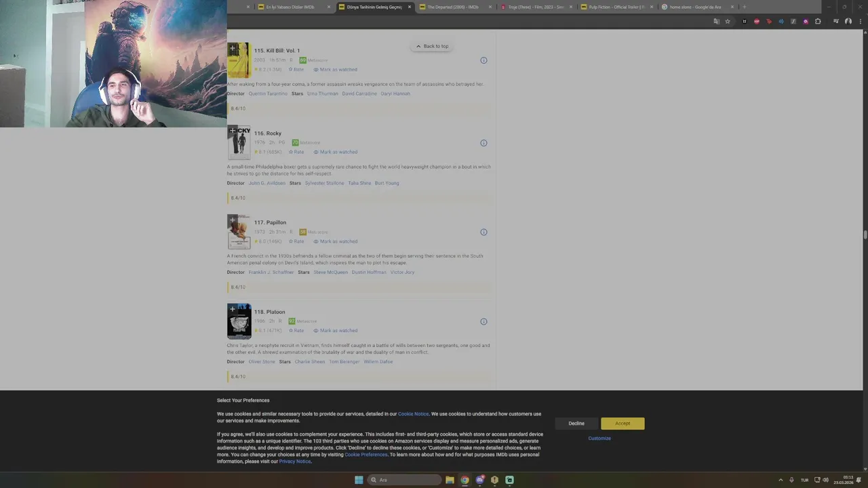This screenshot has width=868, height=488.
Task: Mark Kill Bill: Vol. 1 as watched
Action: click(x=335, y=69)
